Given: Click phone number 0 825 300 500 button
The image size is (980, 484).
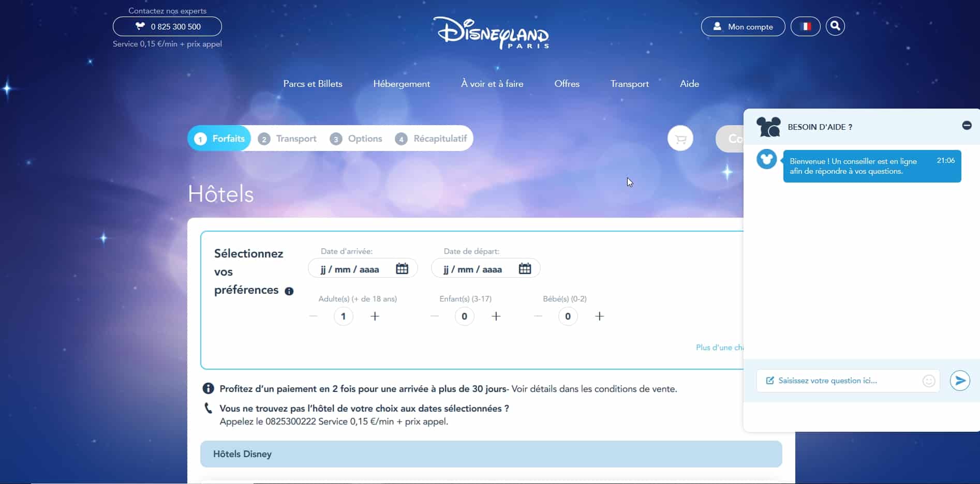Looking at the screenshot, I should tap(167, 26).
